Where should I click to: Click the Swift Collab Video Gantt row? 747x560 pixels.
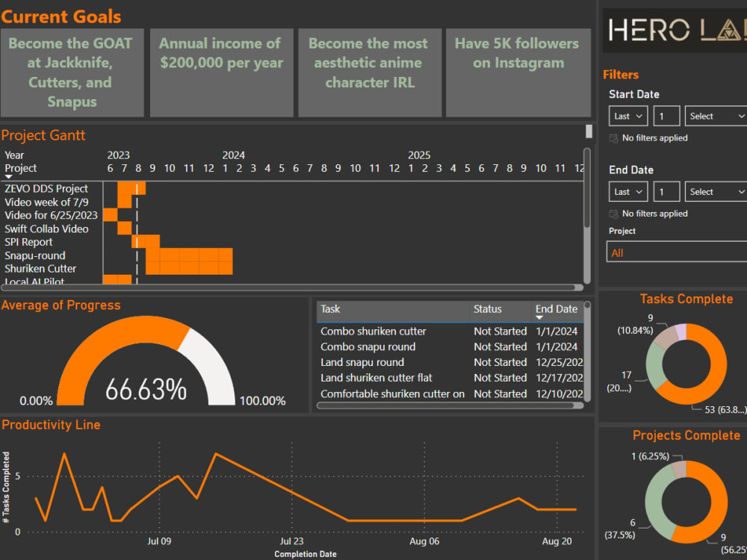pyautogui.click(x=46, y=228)
